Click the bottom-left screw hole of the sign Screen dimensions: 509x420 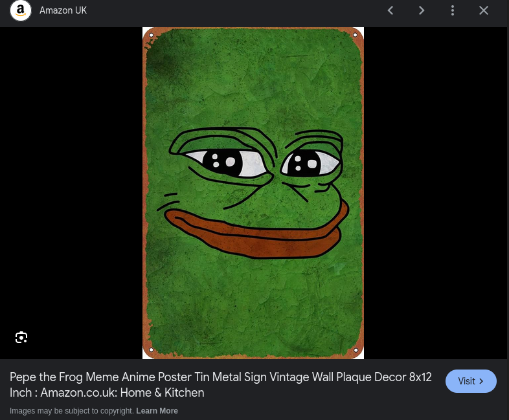point(151,351)
